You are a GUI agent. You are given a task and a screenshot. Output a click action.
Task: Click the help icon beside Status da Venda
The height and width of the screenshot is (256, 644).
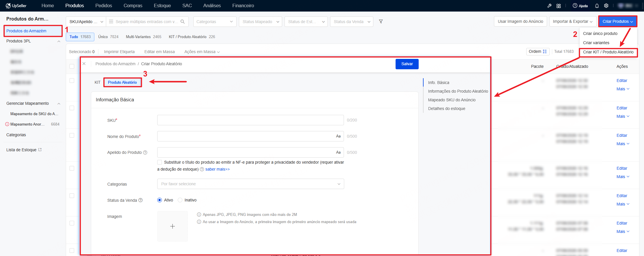click(x=141, y=200)
